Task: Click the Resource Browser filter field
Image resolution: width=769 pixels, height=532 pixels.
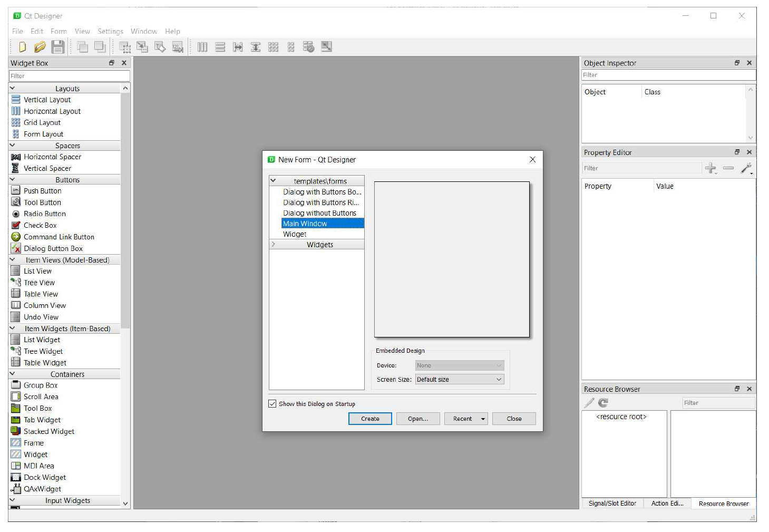Action: coord(718,403)
